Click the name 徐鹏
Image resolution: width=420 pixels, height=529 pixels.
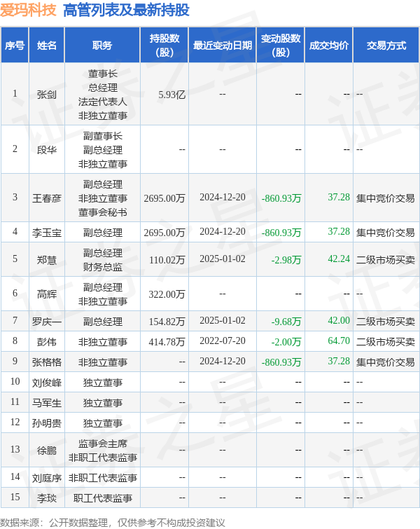46,451
